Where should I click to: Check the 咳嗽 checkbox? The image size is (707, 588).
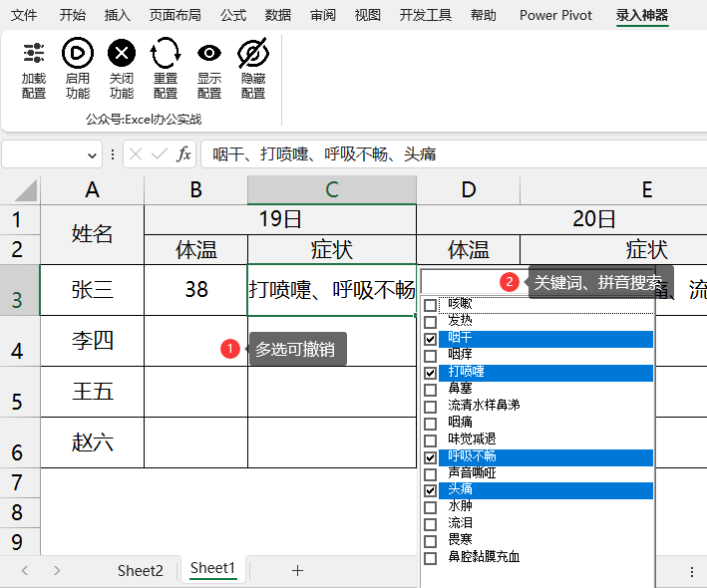coord(431,305)
